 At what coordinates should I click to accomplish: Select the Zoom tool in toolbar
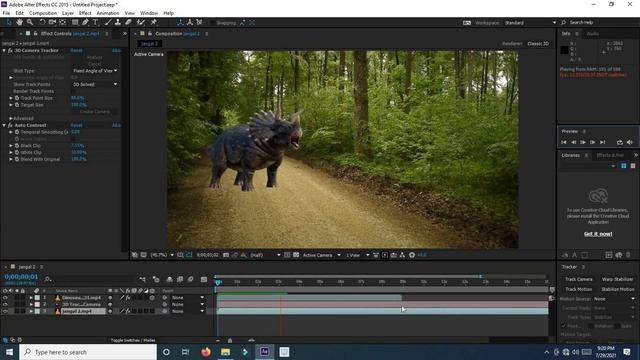tap(30, 22)
